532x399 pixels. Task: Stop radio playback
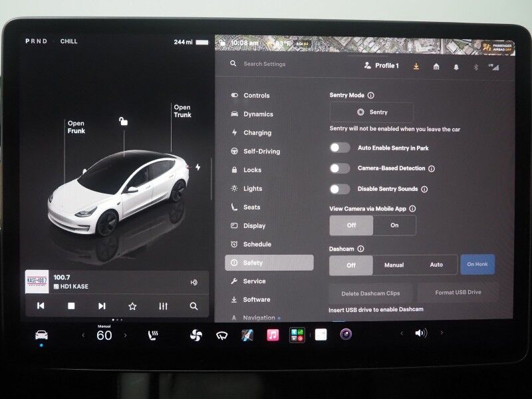point(71,306)
